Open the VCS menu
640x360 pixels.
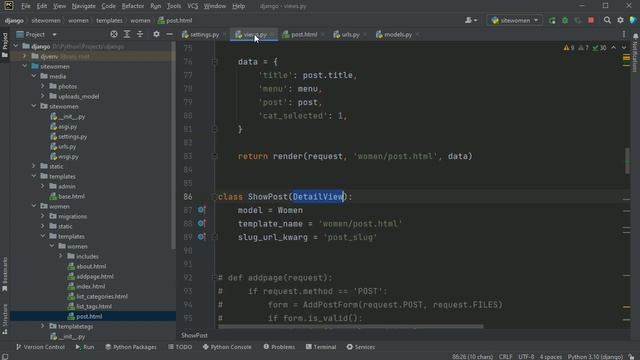(x=192, y=6)
